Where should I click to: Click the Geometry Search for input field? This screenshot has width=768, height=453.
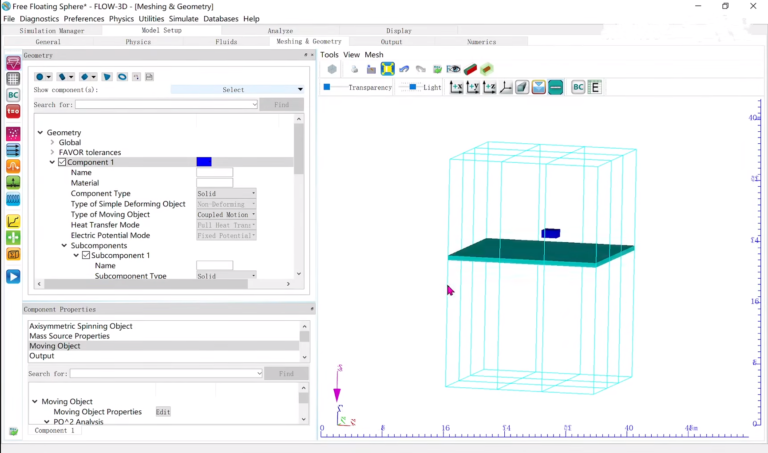[167, 104]
